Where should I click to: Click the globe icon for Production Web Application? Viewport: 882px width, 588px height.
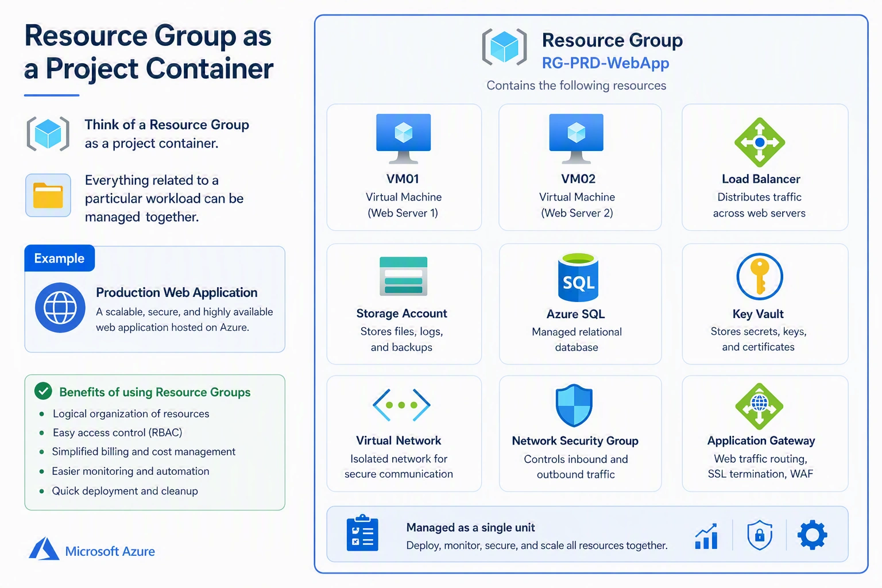tap(60, 308)
